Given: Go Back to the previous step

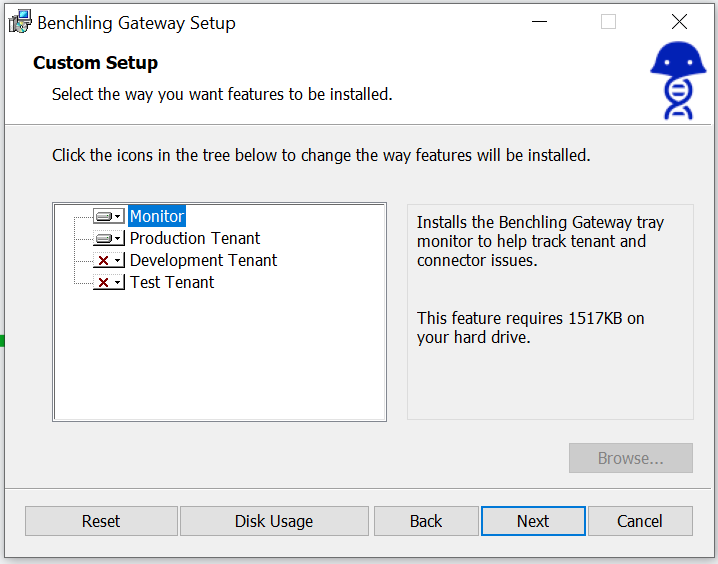Looking at the screenshot, I should tap(426, 521).
